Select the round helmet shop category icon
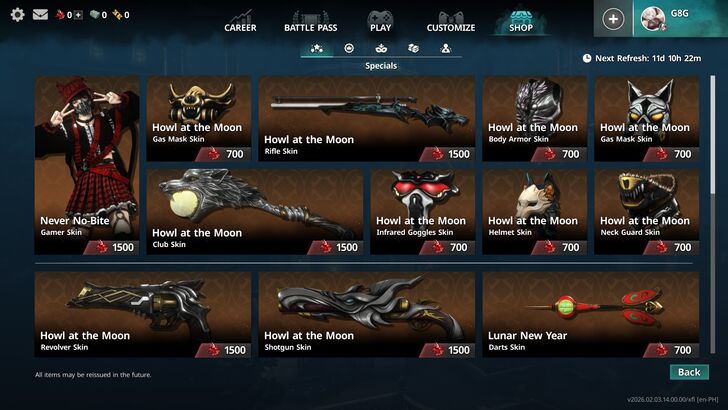This screenshot has width=728, height=410. click(x=349, y=48)
